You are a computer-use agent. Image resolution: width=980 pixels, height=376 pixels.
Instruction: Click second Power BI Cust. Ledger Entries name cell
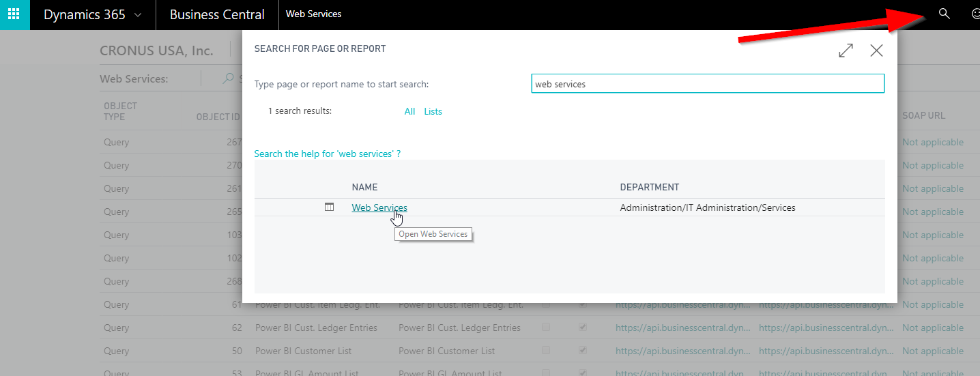pos(459,328)
